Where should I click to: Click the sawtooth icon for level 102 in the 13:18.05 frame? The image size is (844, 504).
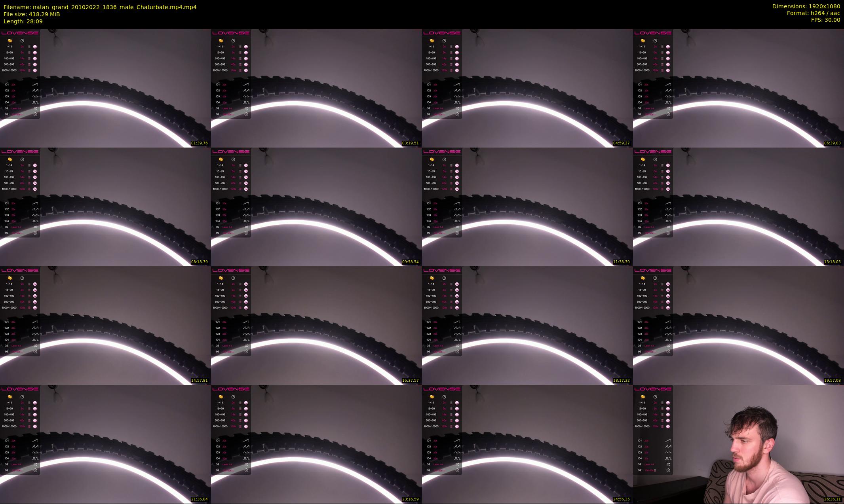coord(668,209)
